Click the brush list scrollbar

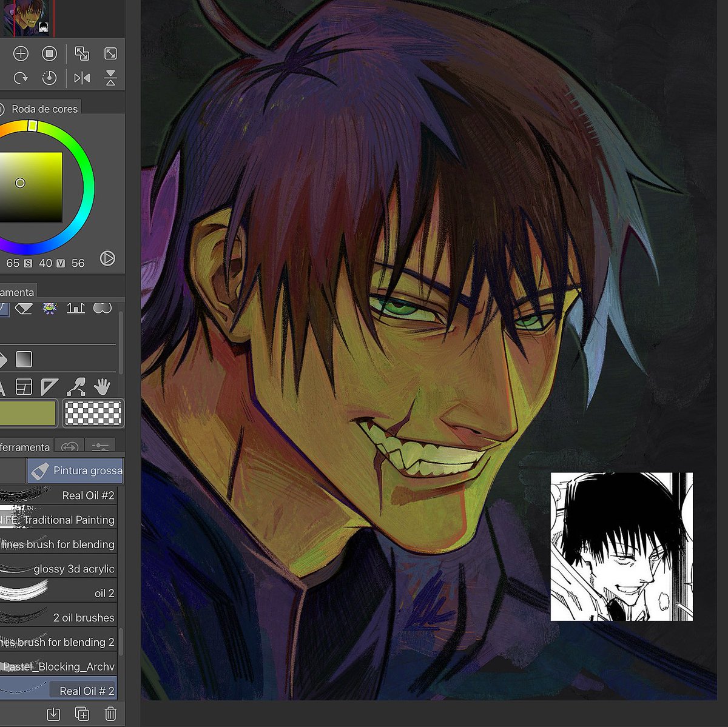tap(121, 643)
